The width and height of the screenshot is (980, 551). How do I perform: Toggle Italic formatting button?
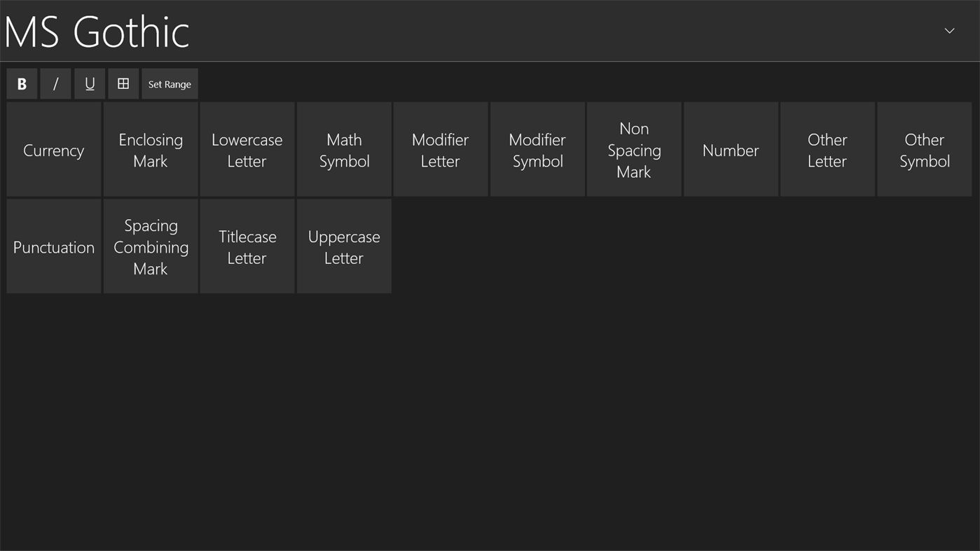pyautogui.click(x=55, y=84)
